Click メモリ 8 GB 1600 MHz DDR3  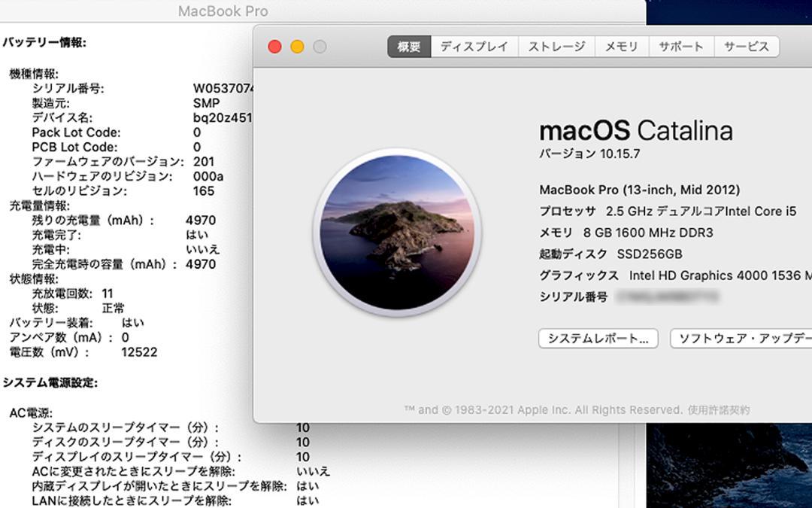(626, 233)
